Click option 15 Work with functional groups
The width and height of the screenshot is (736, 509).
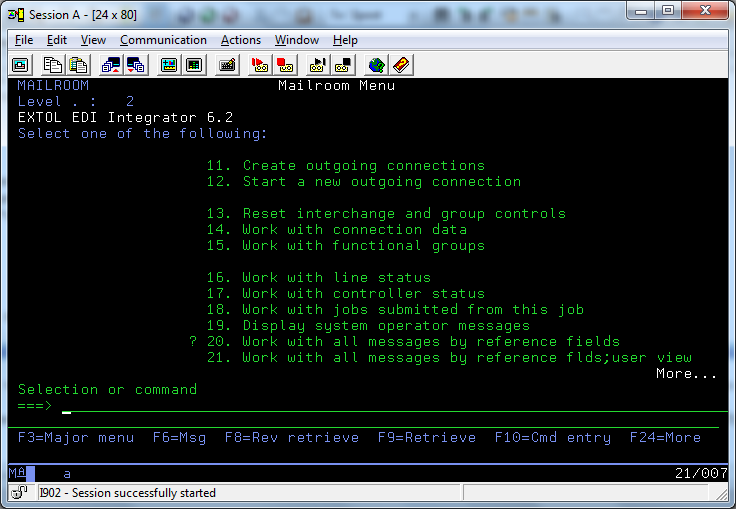pos(346,246)
